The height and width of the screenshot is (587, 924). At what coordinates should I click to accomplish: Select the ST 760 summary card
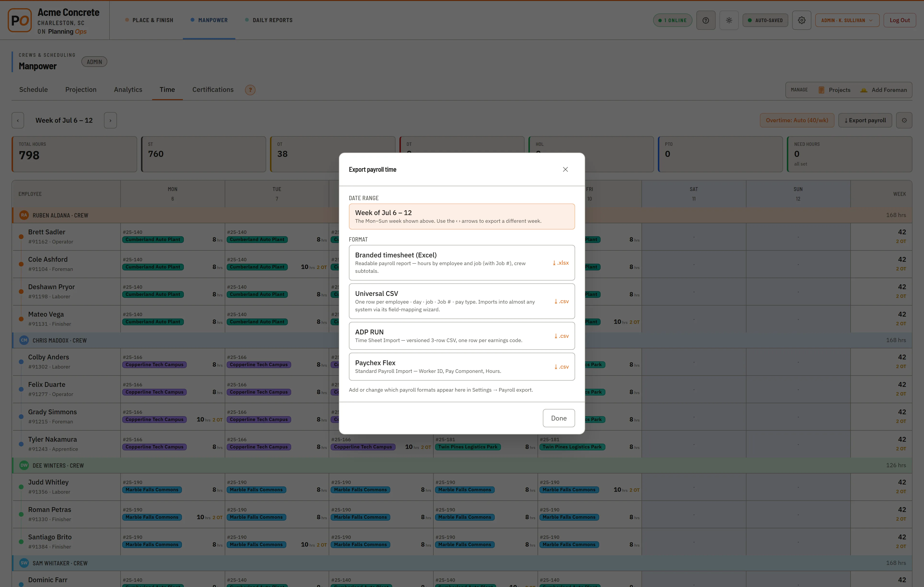tap(203, 154)
